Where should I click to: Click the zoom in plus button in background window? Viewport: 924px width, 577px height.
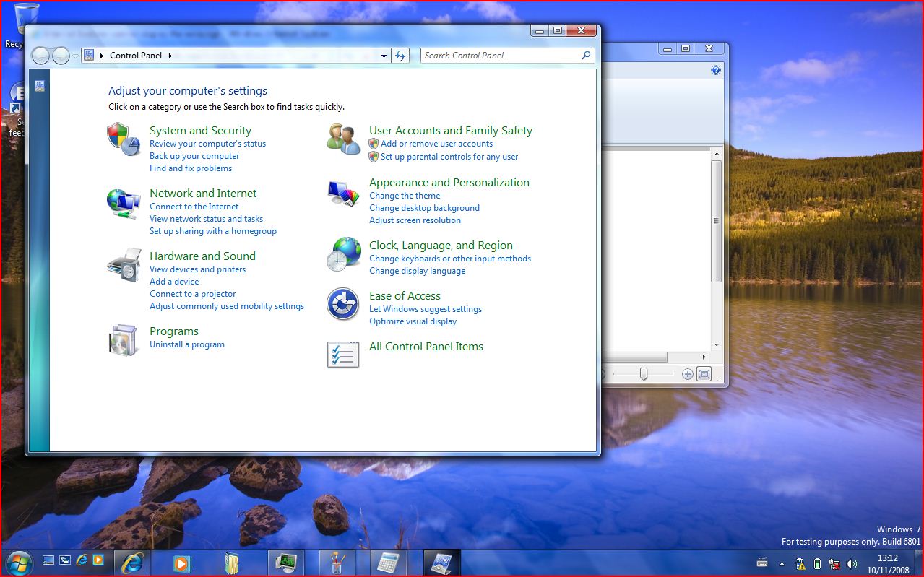click(x=687, y=374)
